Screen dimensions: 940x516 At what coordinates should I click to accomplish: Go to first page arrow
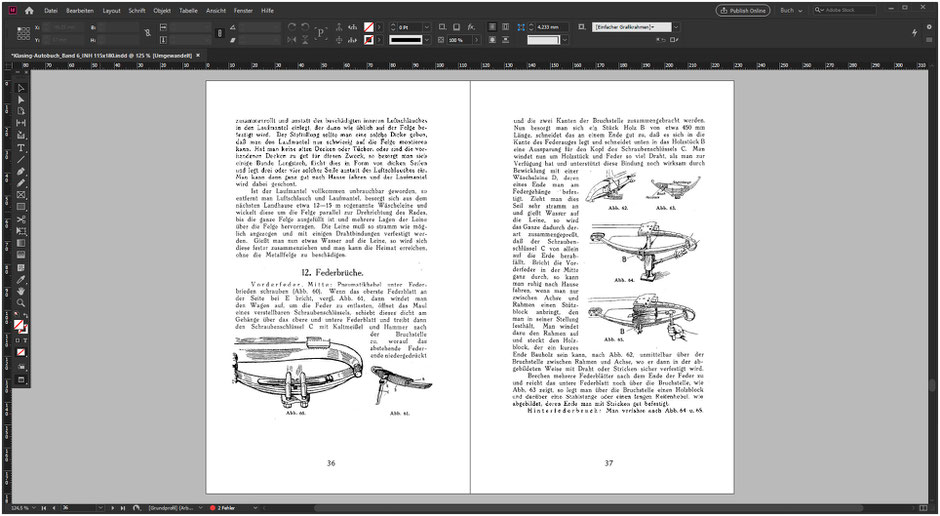(44, 508)
